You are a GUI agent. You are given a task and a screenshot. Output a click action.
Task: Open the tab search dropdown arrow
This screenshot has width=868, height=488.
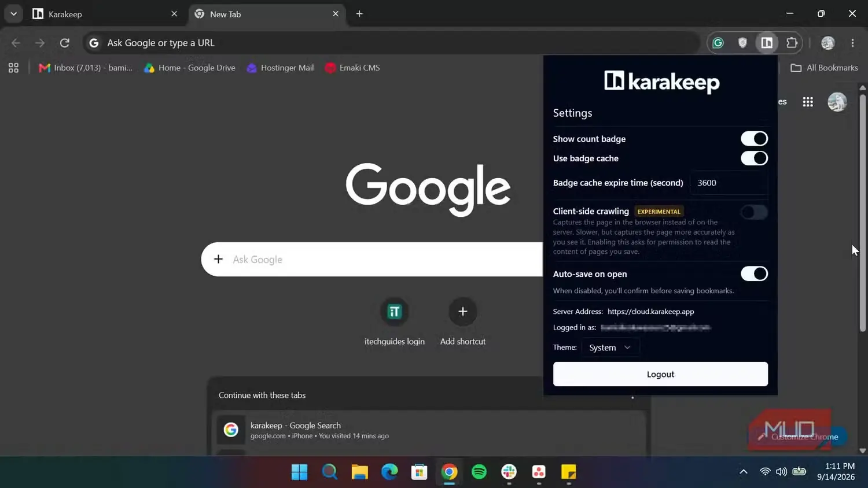[13, 14]
